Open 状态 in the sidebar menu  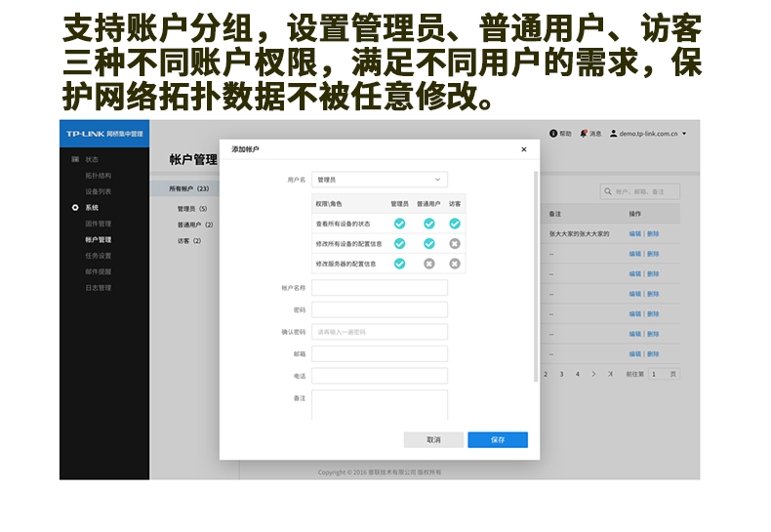(x=92, y=160)
